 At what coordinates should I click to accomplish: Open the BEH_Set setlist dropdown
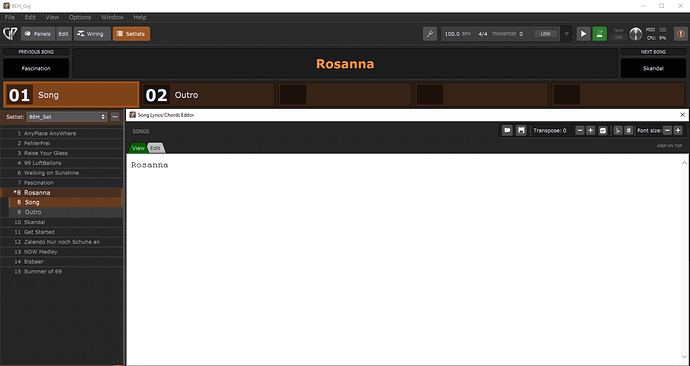pyautogui.click(x=67, y=117)
